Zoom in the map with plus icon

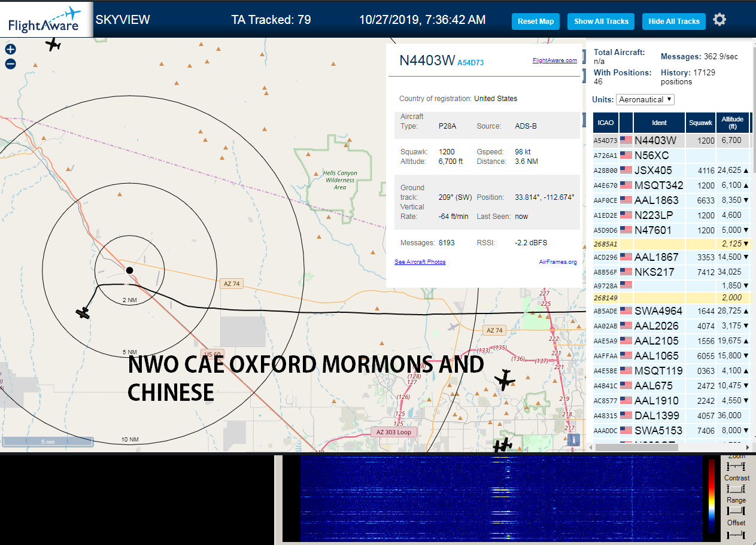pos(10,50)
